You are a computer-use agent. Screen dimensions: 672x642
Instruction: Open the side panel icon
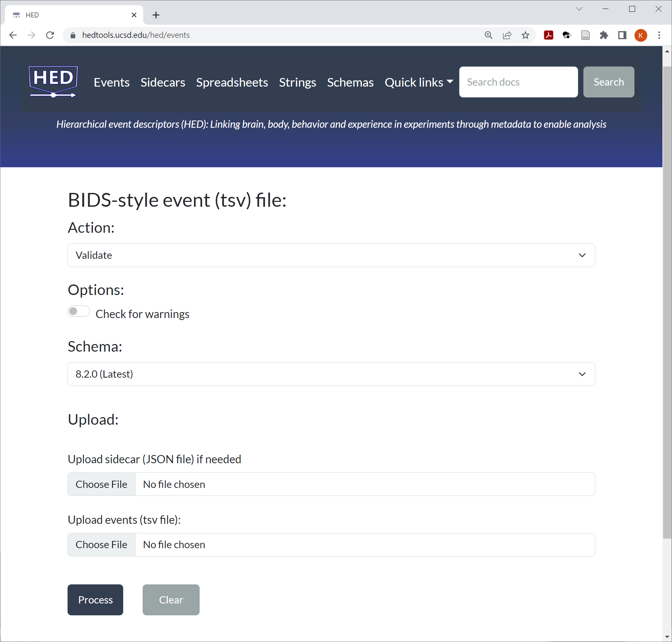pyautogui.click(x=622, y=35)
